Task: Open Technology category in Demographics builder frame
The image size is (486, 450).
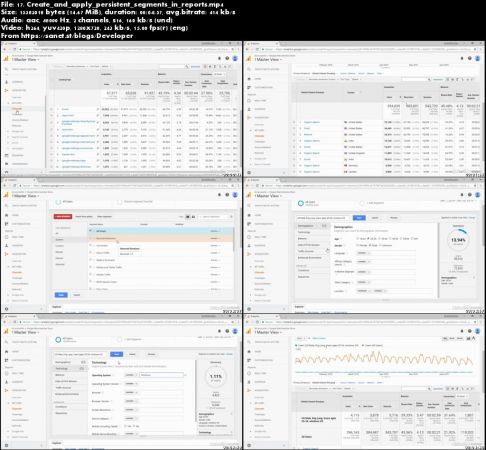Action: click(x=312, y=232)
